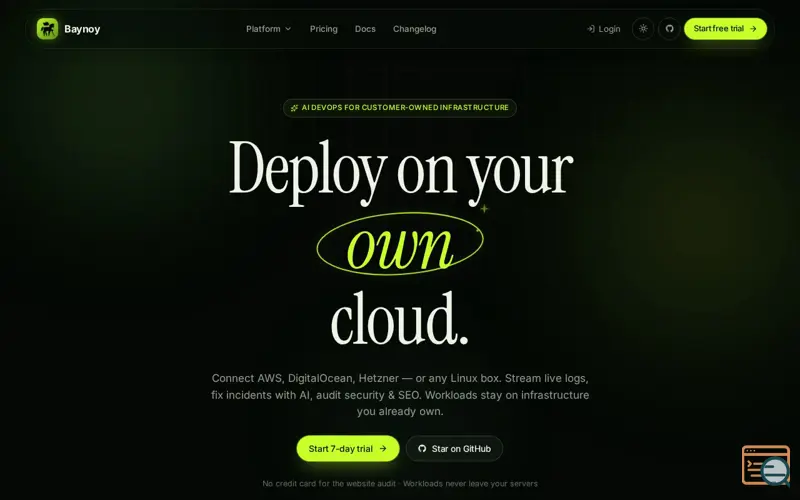Click the Login link
This screenshot has width=800, height=500.
click(604, 29)
